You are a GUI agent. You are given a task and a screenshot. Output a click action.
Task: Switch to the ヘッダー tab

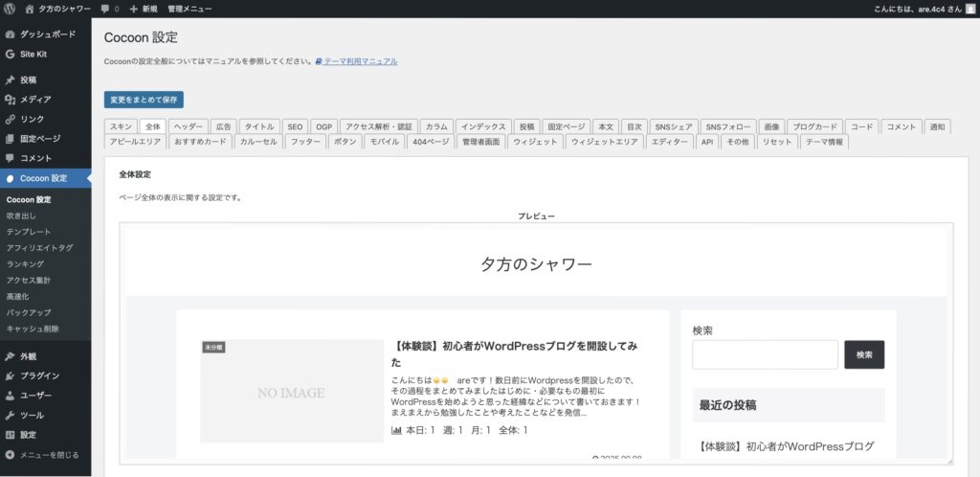pos(189,126)
